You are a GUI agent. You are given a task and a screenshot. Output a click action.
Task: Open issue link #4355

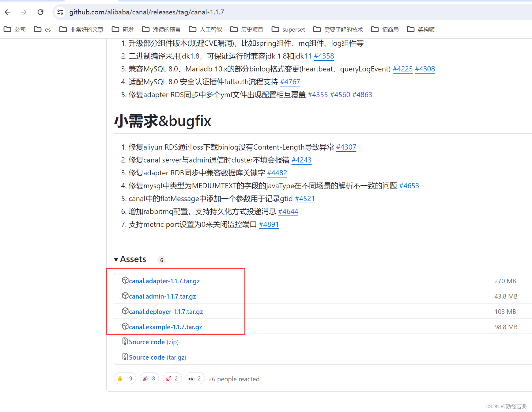click(318, 95)
